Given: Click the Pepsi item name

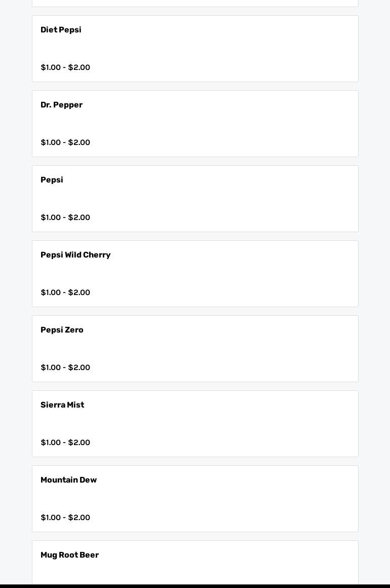Looking at the screenshot, I should tap(52, 180).
